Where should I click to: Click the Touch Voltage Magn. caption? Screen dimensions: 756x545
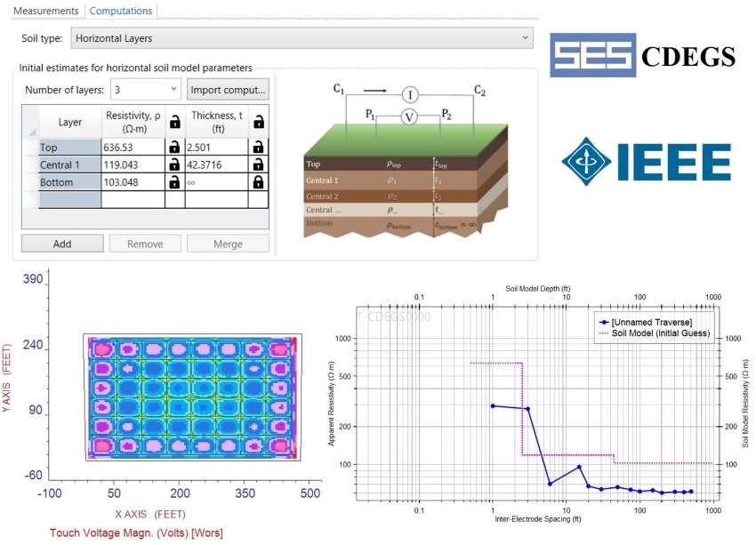point(136,533)
